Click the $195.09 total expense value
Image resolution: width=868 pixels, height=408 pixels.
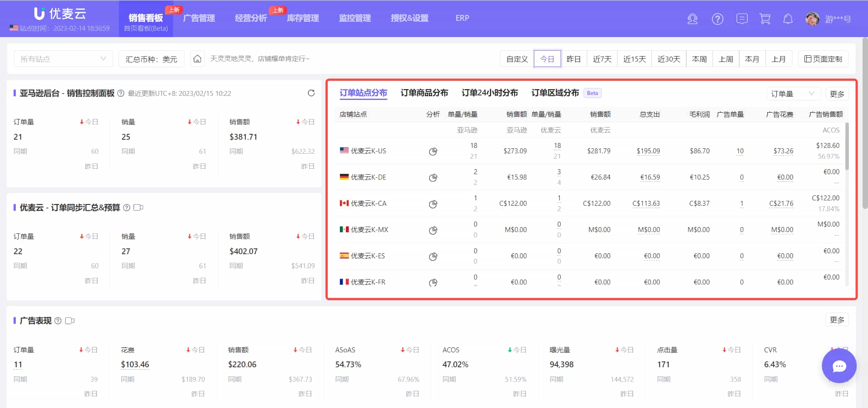point(648,151)
